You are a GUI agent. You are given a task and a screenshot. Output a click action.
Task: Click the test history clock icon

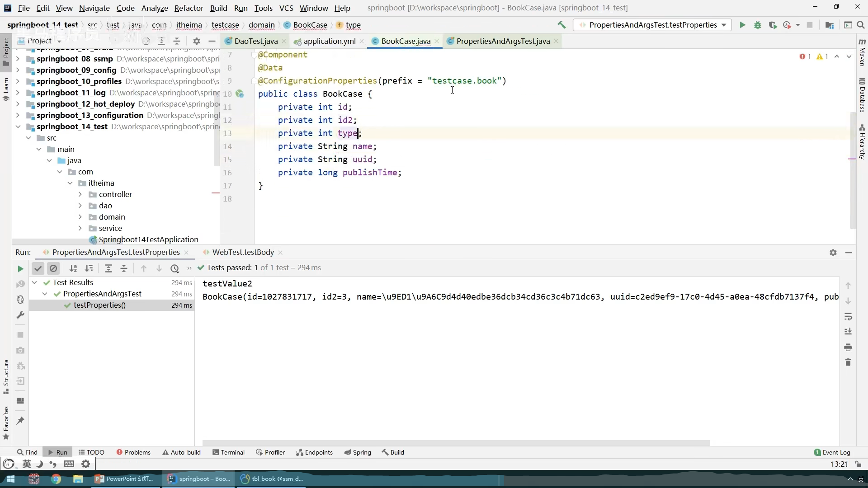(x=175, y=268)
